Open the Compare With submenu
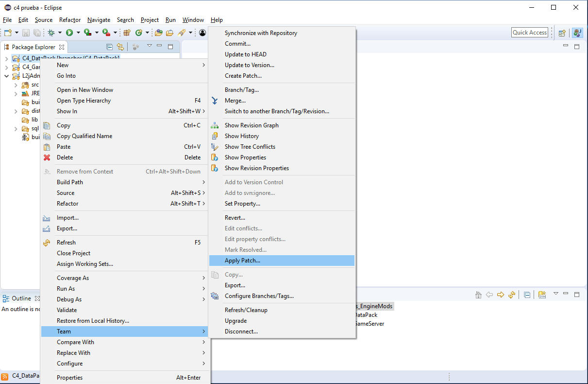 coord(125,342)
